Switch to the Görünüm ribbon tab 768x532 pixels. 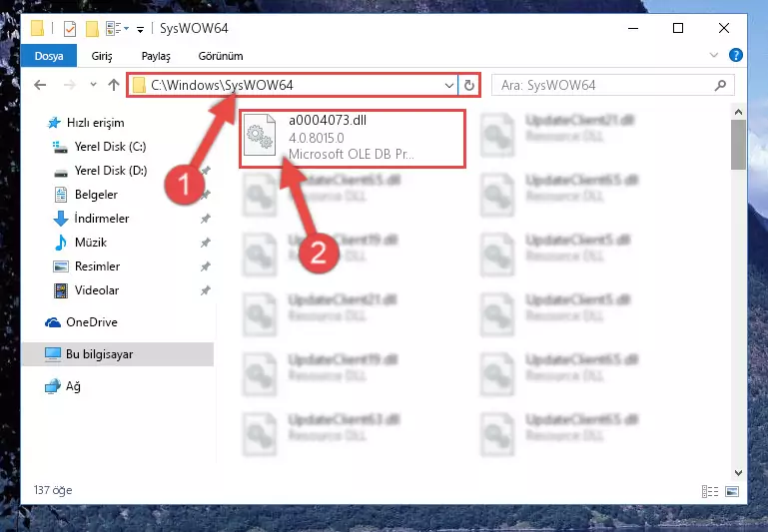(x=221, y=56)
